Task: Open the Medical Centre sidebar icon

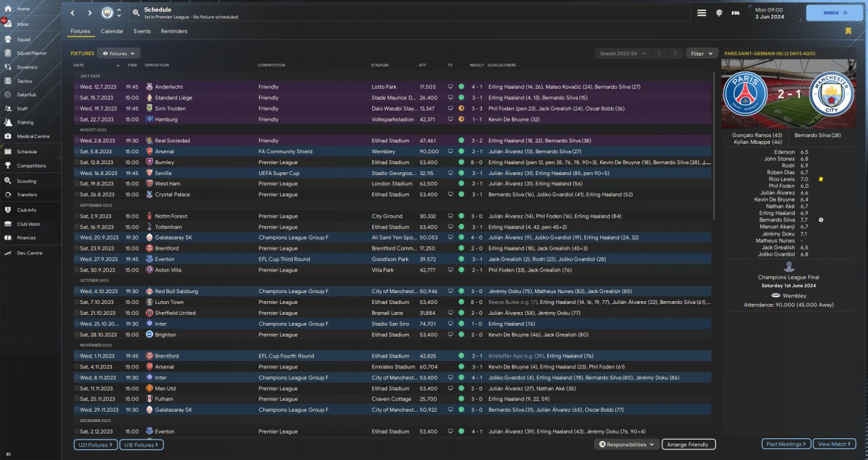Action: [x=7, y=136]
